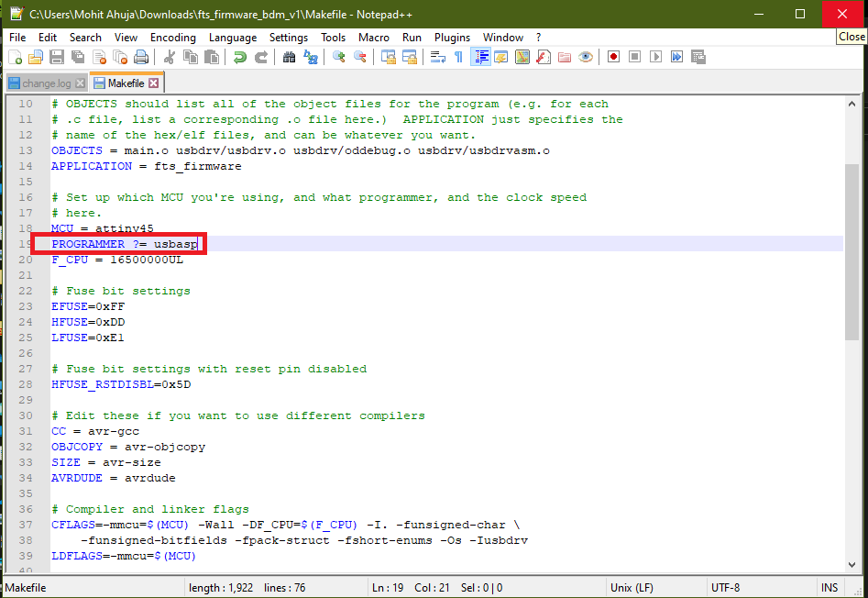Viewport: 868px width, 598px height.
Task: Toggle file monitoring eye icon
Action: [586, 57]
